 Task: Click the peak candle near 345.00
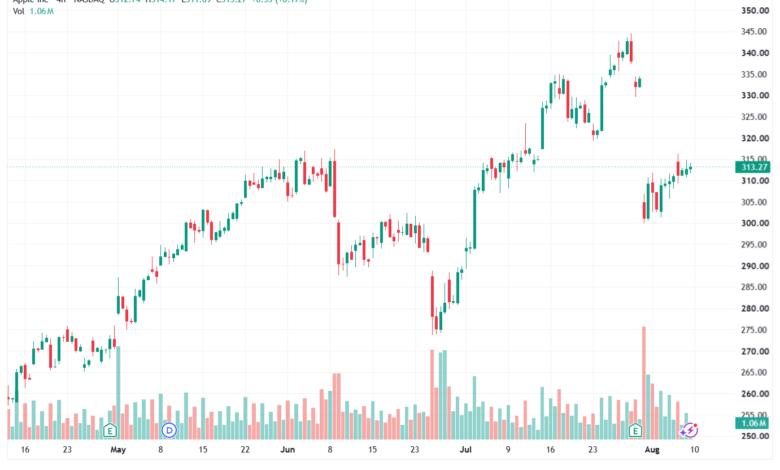pyautogui.click(x=631, y=51)
